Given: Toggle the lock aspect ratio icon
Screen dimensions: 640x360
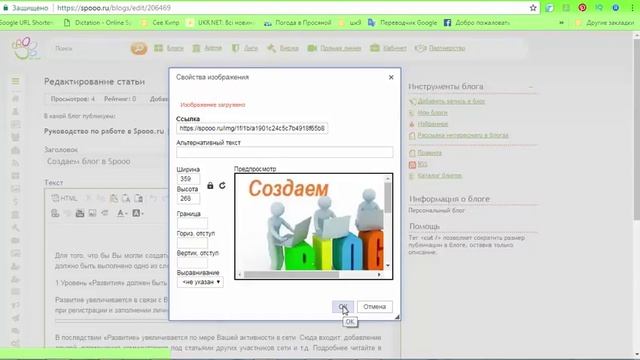Looking at the screenshot, I should click(210, 186).
